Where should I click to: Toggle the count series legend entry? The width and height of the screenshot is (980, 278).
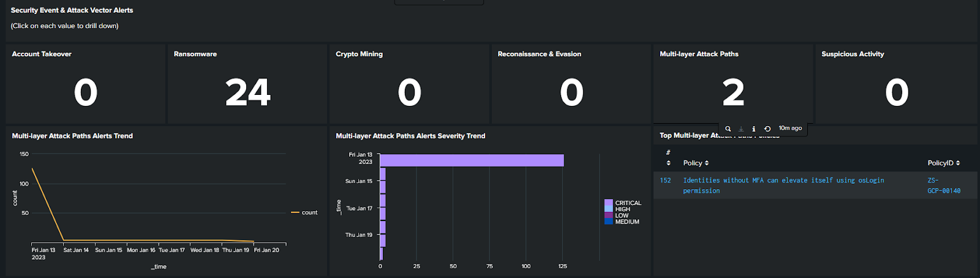304,212
